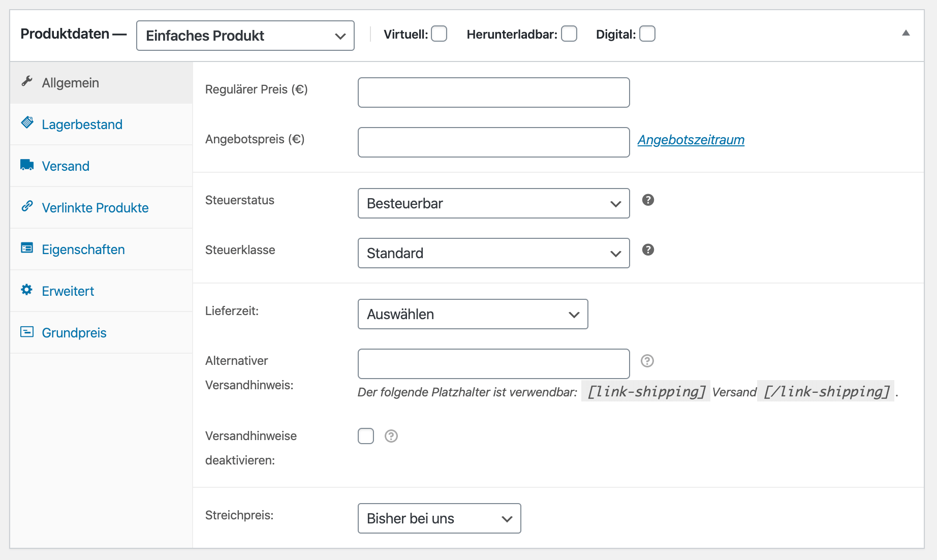The height and width of the screenshot is (560, 937).
Task: Focus the Alternativer Versandhinweis text field
Action: (x=494, y=364)
